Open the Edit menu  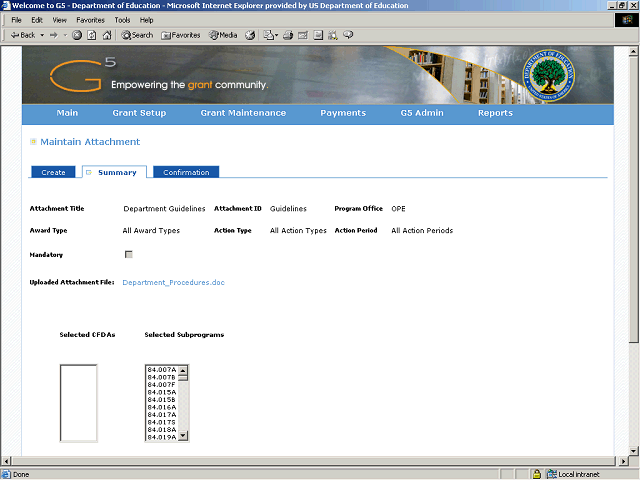click(37, 20)
